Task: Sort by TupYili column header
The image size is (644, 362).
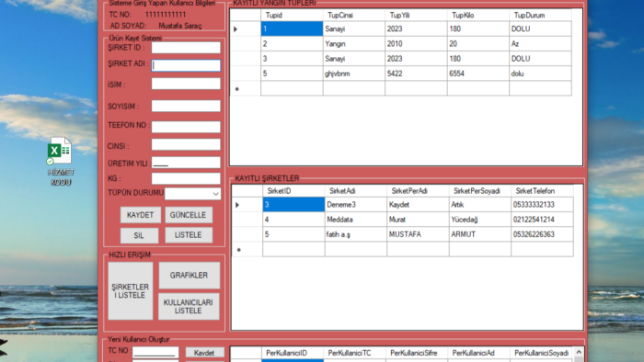Action: [x=416, y=16]
